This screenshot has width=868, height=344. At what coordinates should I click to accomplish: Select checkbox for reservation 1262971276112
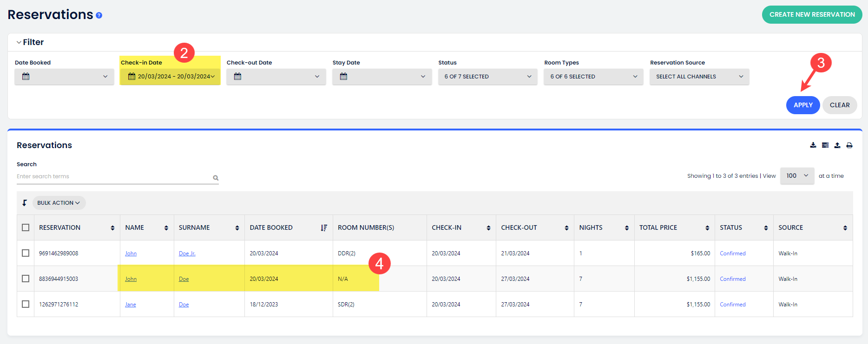26,304
